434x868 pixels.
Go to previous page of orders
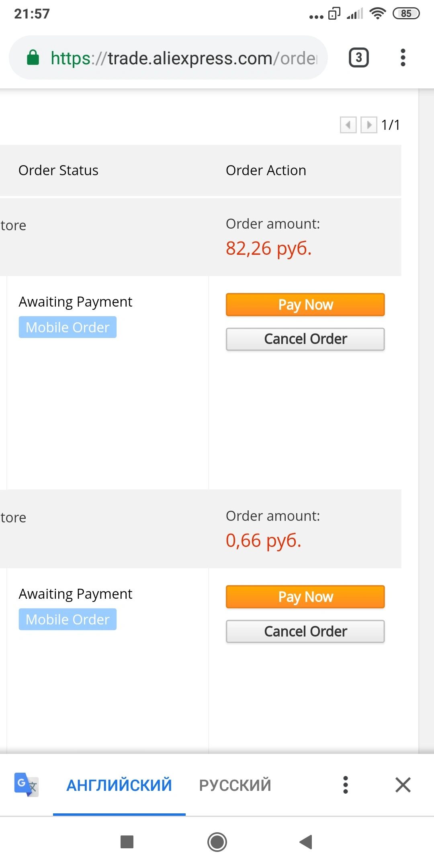(x=348, y=125)
